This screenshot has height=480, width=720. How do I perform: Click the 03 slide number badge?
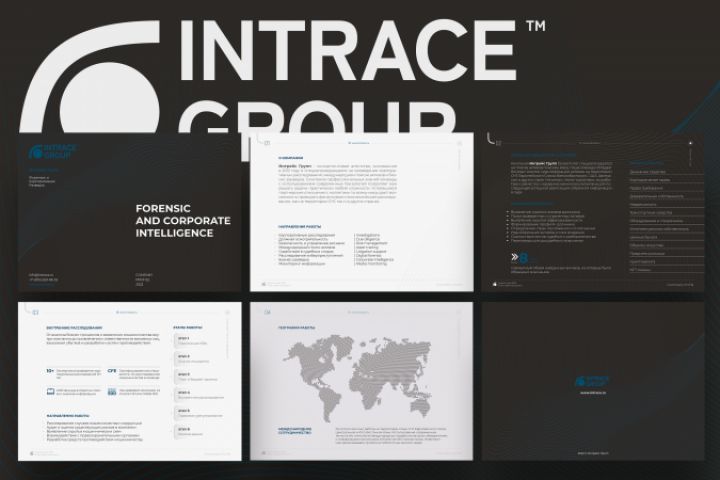click(35, 312)
